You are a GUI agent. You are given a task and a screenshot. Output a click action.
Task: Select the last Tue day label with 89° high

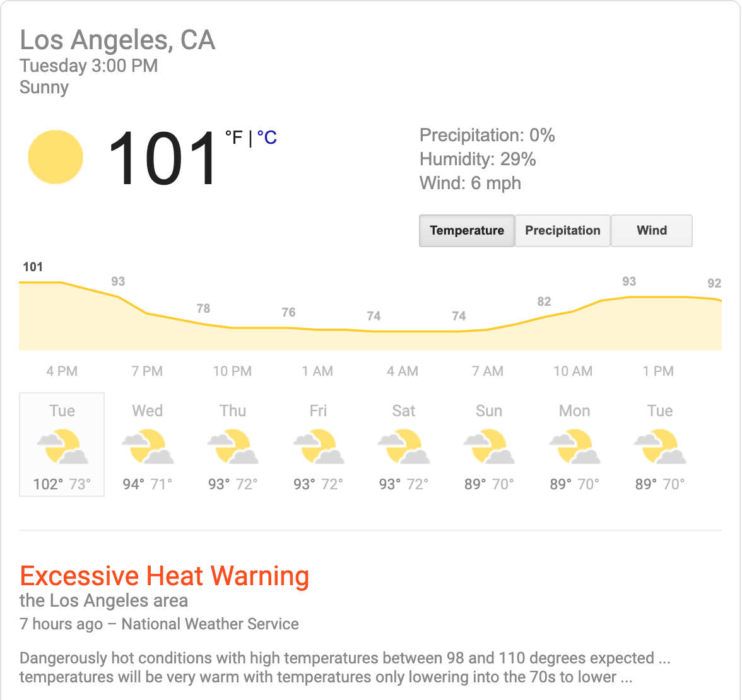(x=660, y=411)
